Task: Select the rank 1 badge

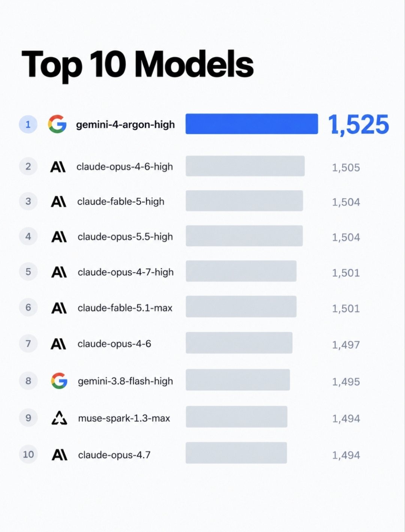Action: [28, 124]
